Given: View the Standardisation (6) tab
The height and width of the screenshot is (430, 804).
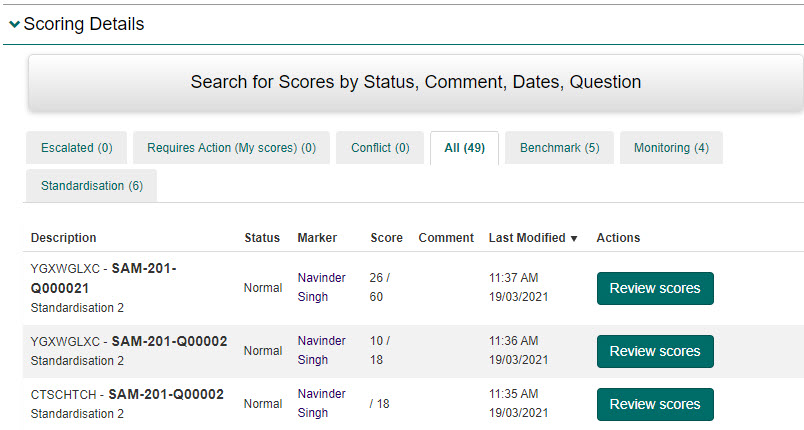Looking at the screenshot, I should point(92,186).
